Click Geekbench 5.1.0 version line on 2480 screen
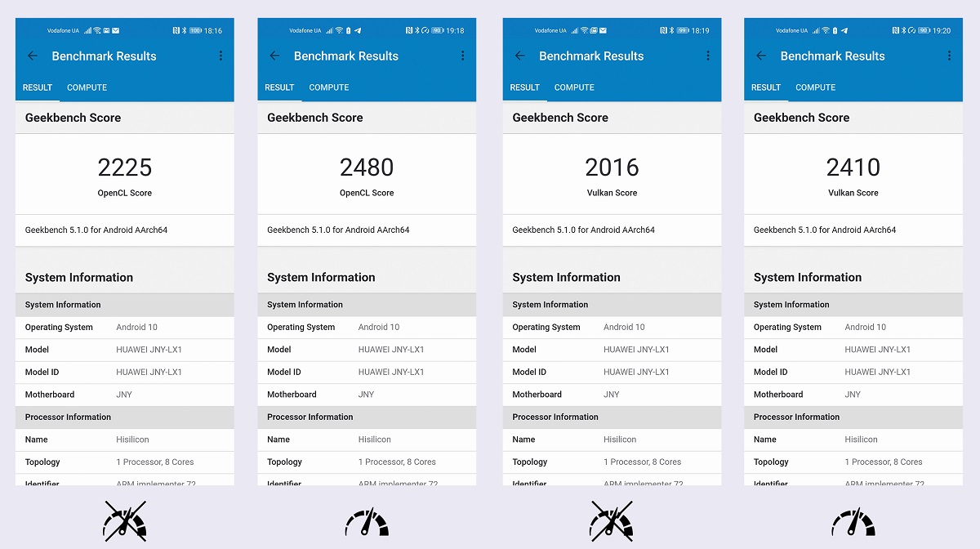The height and width of the screenshot is (549, 980). [x=338, y=230]
